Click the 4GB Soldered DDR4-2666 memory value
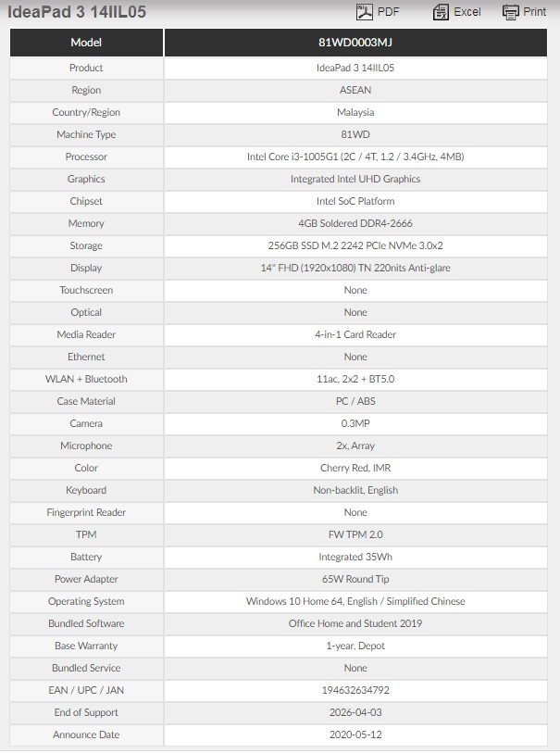This screenshot has width=560, height=753. click(x=355, y=223)
